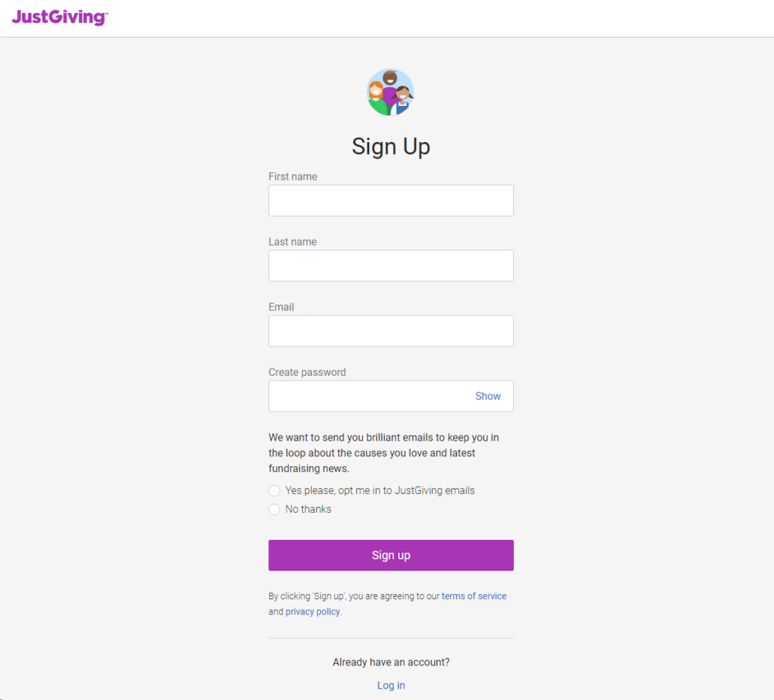Screen dimensions: 774x700
Task: Click the 'Sign Up' page heading
Action: click(x=391, y=147)
